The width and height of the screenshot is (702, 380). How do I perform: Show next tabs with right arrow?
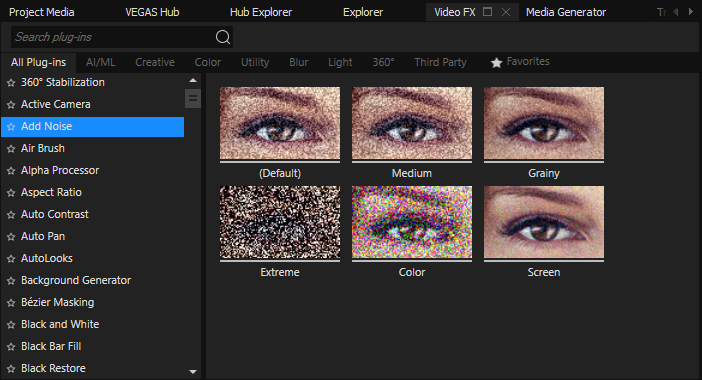[691, 12]
